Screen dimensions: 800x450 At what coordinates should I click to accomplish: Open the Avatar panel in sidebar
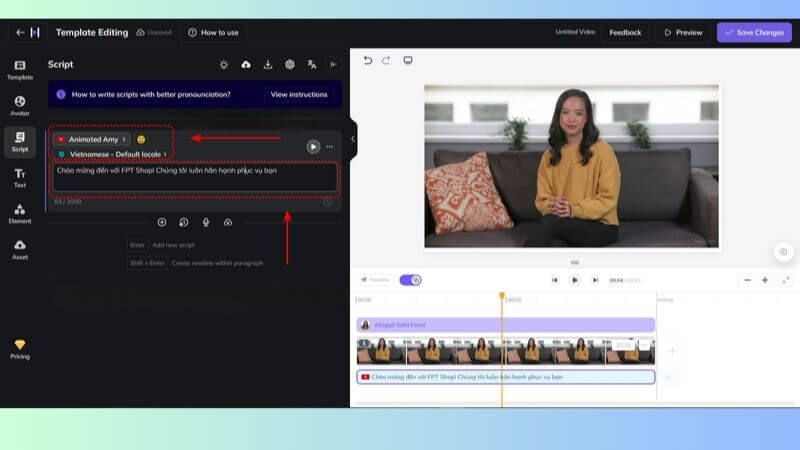[x=19, y=105]
